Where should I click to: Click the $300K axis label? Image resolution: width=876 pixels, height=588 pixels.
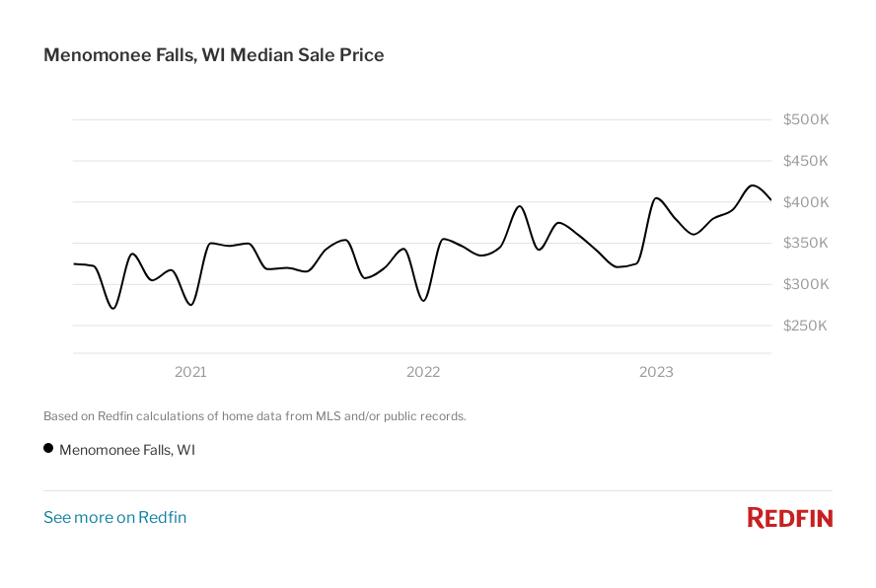pos(805,284)
